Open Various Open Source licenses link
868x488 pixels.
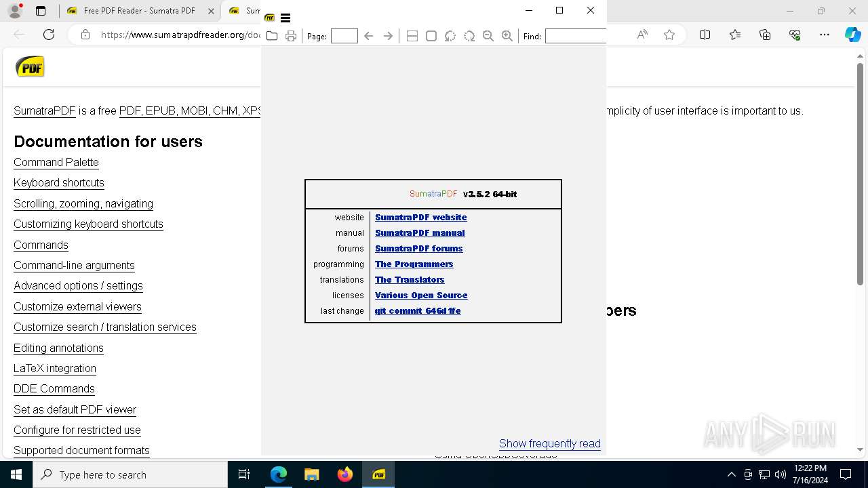point(421,296)
